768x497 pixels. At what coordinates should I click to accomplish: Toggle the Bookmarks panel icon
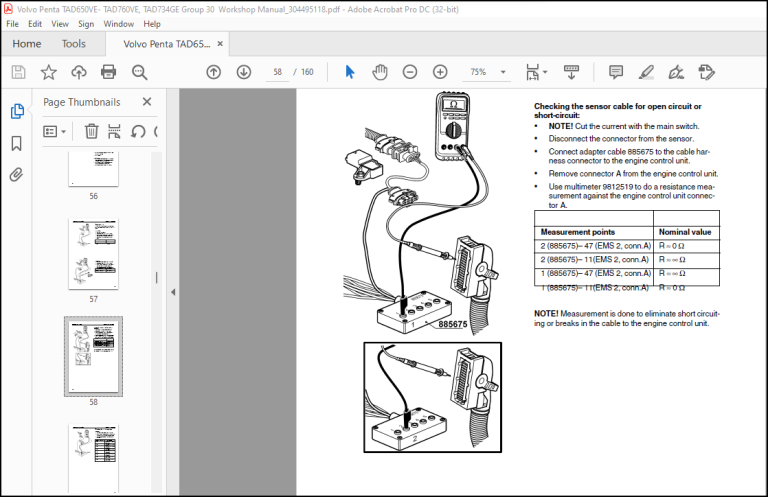16,143
